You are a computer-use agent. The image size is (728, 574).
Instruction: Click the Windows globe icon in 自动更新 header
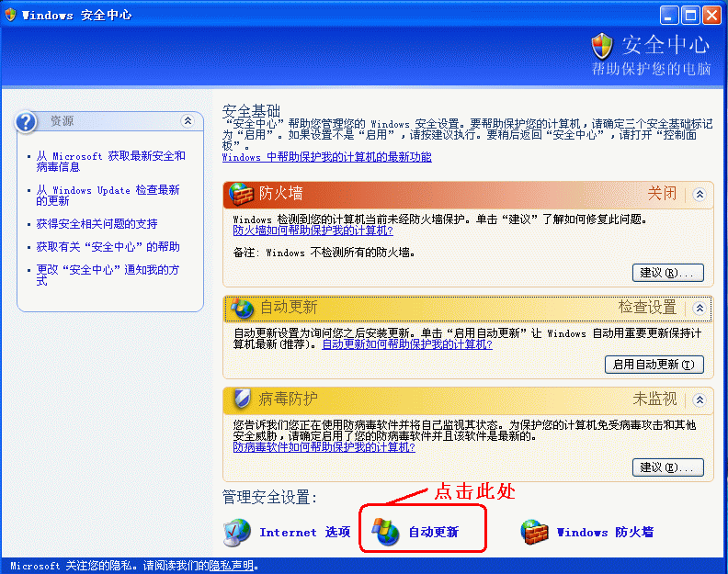click(242, 308)
